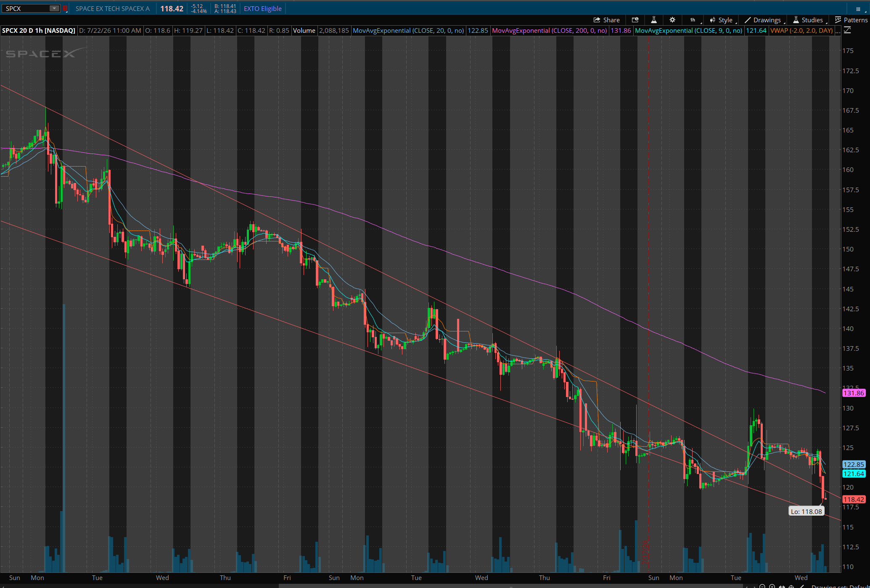Click the scrollbar left arrow

747,587
